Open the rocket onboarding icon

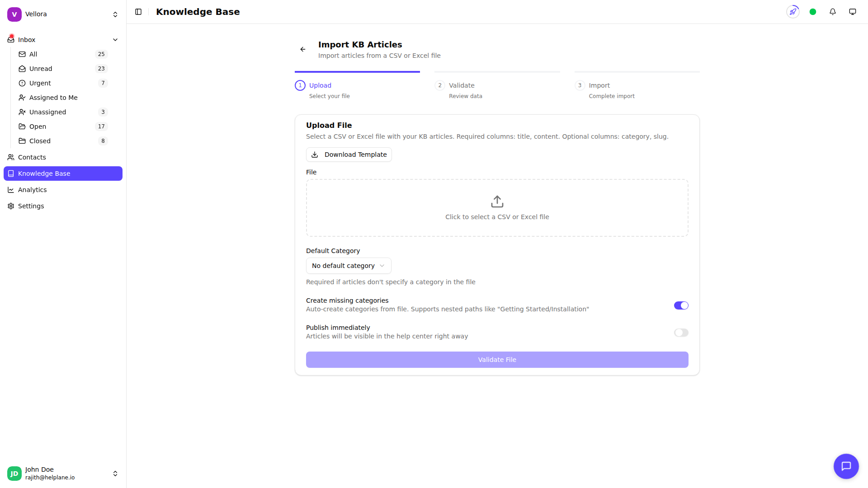[793, 12]
